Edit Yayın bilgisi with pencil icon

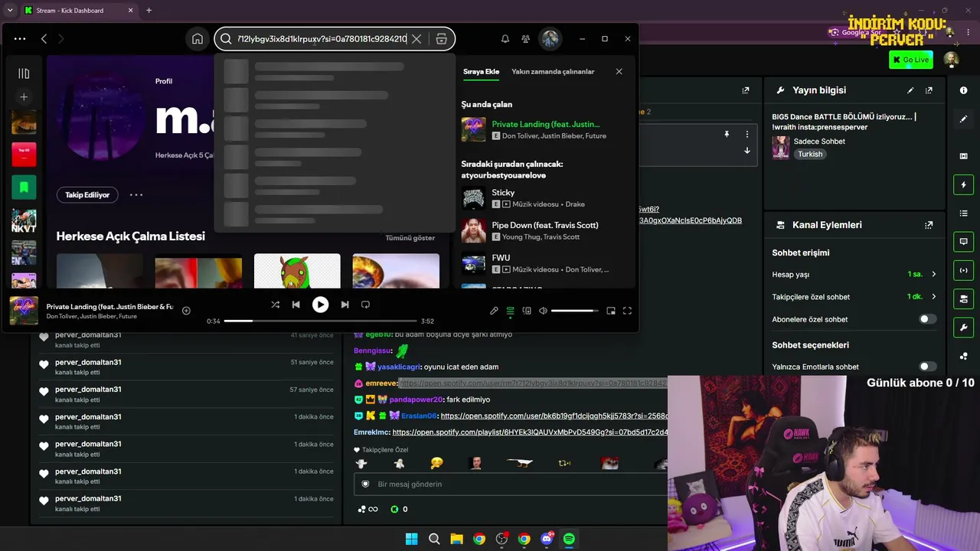pos(910,90)
